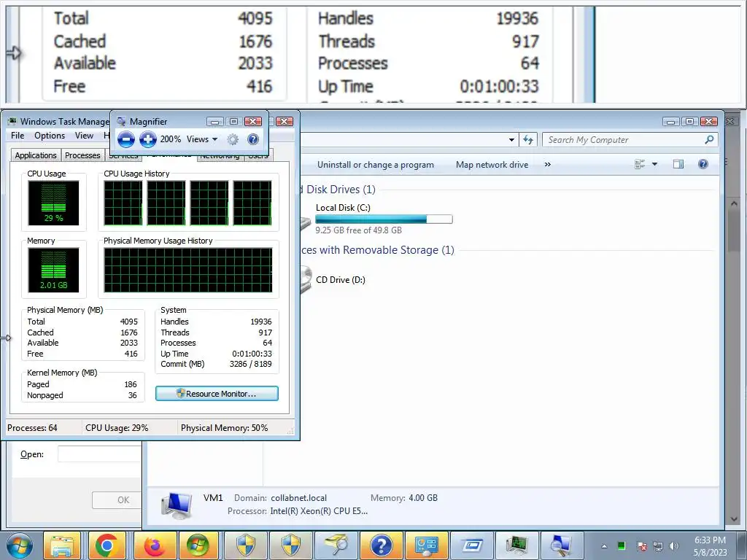Click the Magnifier zoom out minus button

coord(125,139)
